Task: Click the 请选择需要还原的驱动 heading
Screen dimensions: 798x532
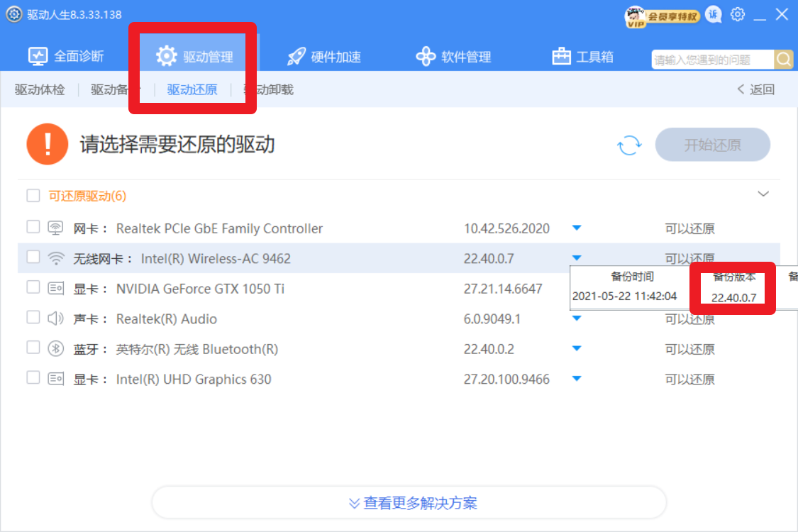Action: (177, 144)
